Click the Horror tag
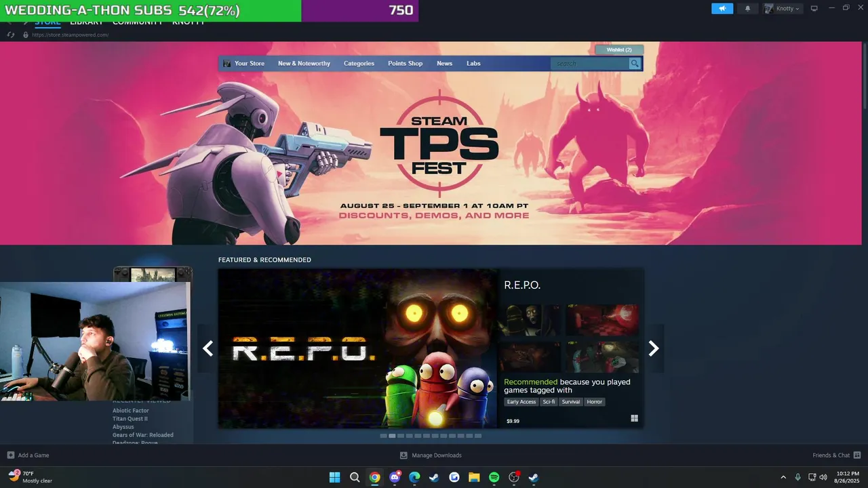This screenshot has width=868, height=488. [x=595, y=402]
